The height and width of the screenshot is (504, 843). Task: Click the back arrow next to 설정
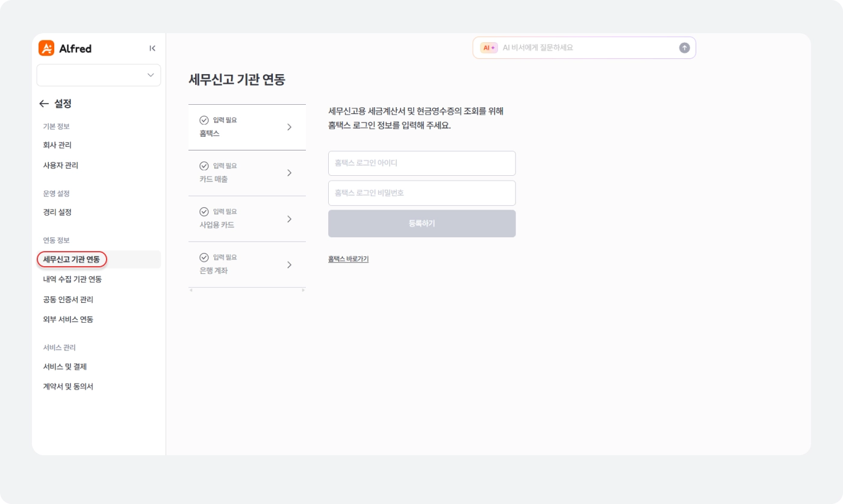click(x=43, y=104)
